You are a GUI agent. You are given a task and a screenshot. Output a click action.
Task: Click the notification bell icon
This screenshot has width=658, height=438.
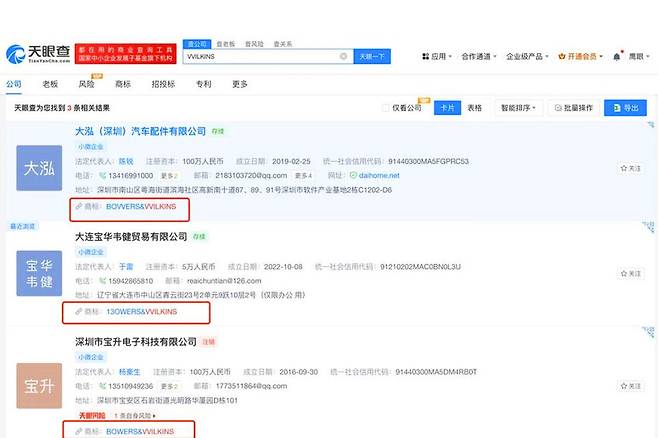(x=616, y=56)
